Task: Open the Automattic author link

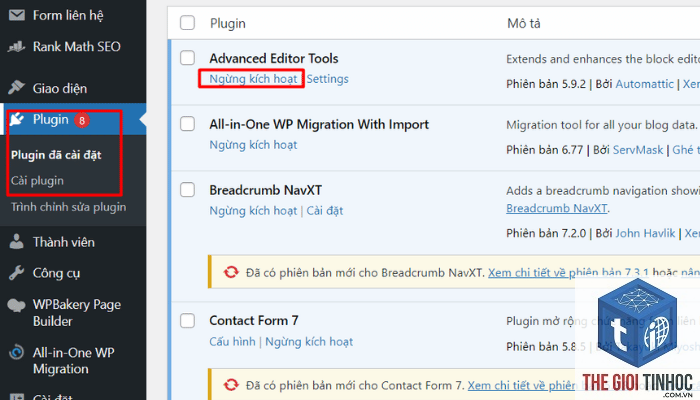Action: click(644, 84)
